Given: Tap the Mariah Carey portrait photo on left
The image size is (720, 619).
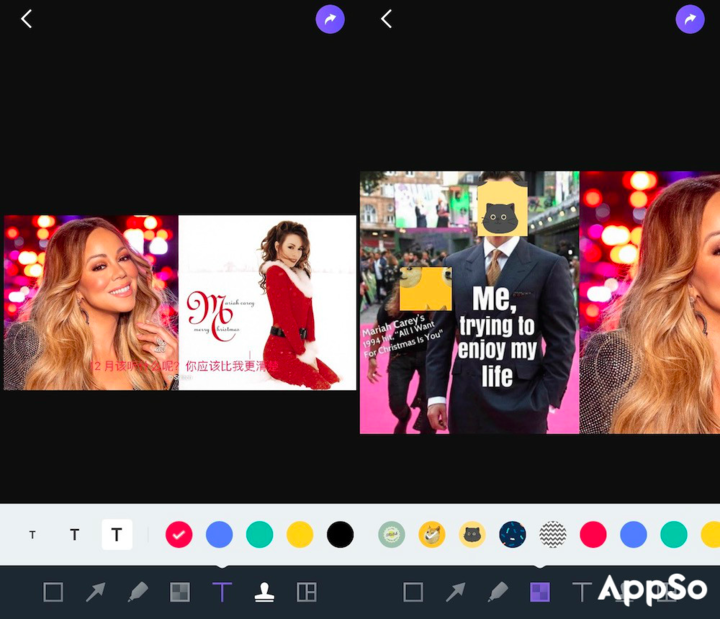Looking at the screenshot, I should click(x=91, y=303).
